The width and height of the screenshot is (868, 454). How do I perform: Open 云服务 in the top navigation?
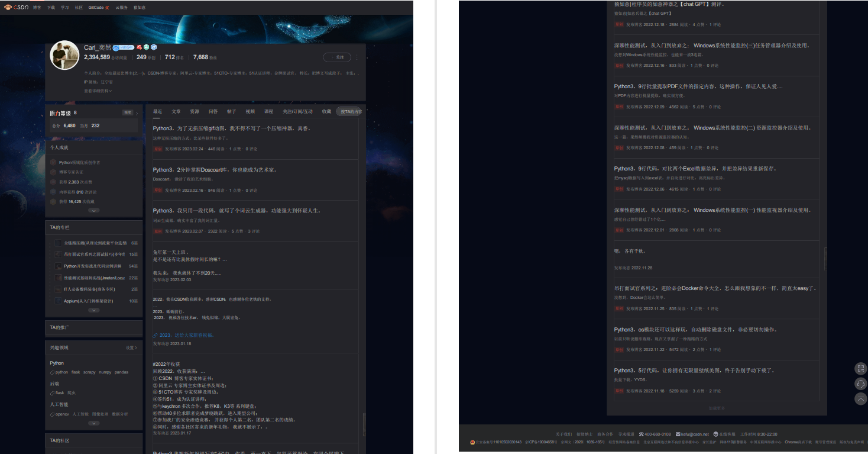tap(122, 8)
